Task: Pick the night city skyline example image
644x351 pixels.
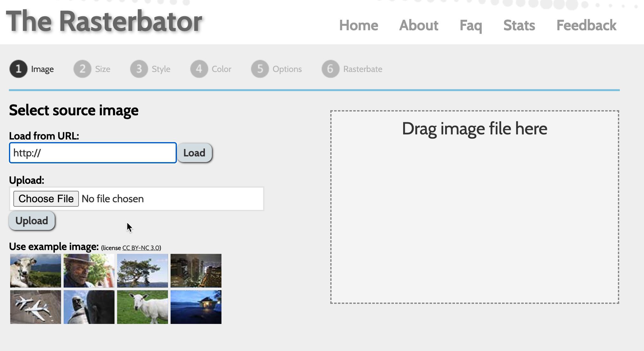Action: click(x=196, y=271)
